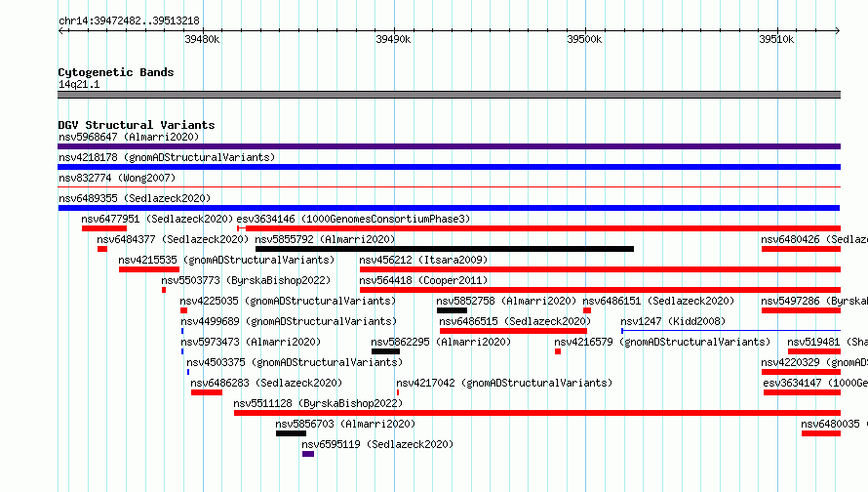This screenshot has width=868, height=492.
Task: Click the Cytogenetic Bands track title
Action: [116, 72]
